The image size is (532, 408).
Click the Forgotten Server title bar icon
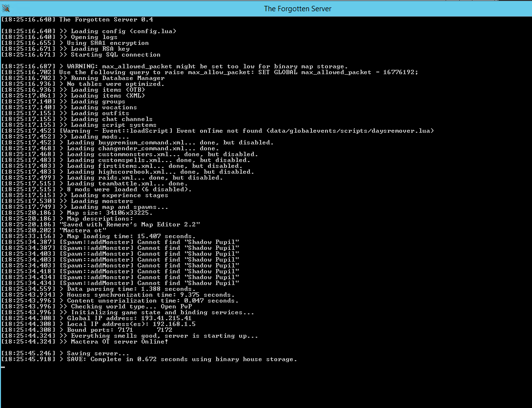coord(6,8)
